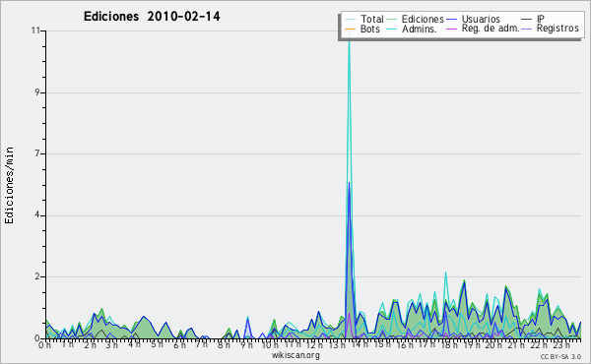This screenshot has width=591, height=364.
Task: Click the x-axis label '8 h'
Action: tap(224, 344)
